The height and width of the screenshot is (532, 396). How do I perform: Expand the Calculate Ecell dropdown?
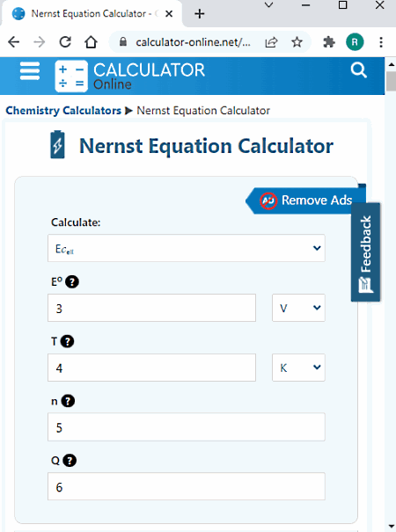point(187,248)
